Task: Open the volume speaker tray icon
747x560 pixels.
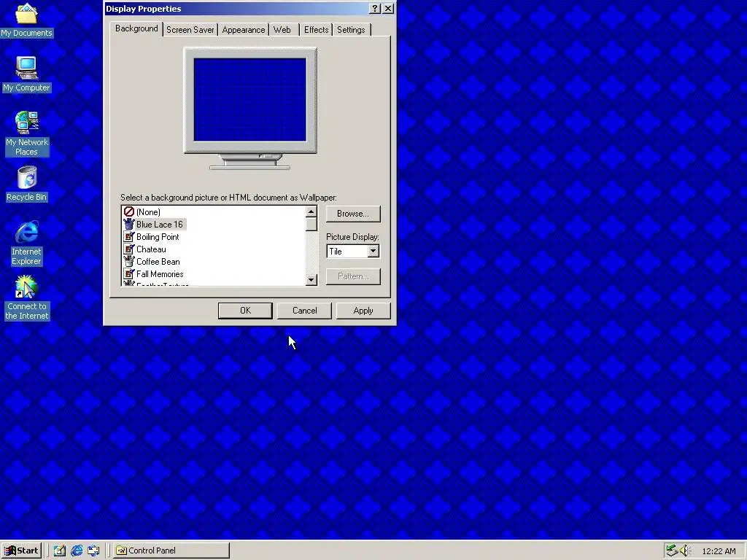Action: click(685, 551)
